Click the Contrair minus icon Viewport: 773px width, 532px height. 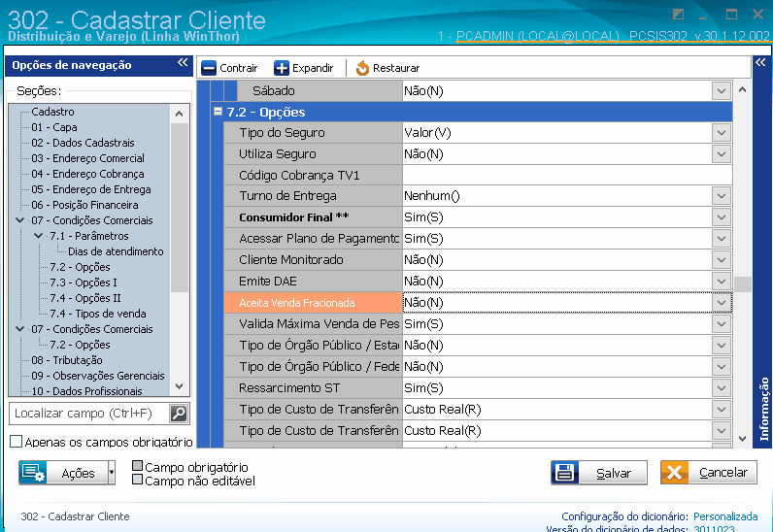(x=209, y=68)
